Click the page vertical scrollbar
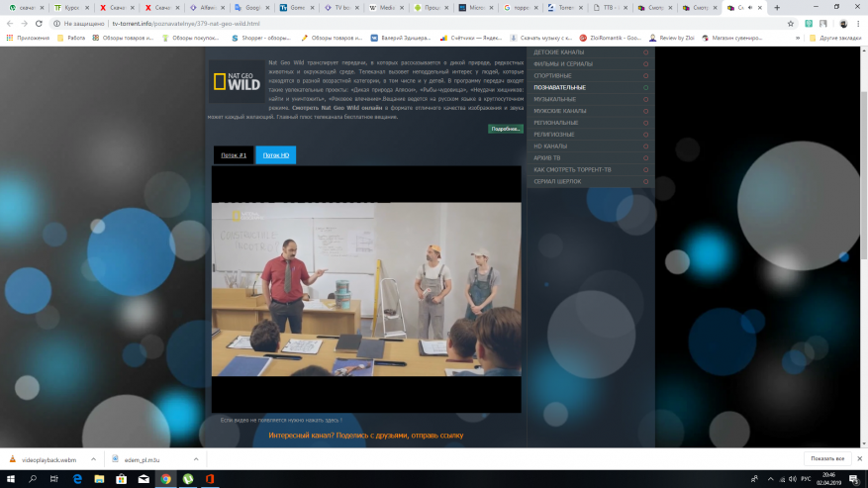868x488 pixels. click(864, 175)
